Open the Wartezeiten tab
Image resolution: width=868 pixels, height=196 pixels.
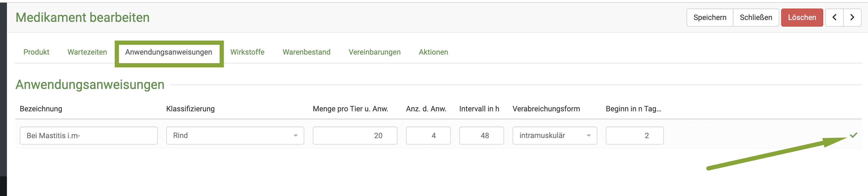pos(87,52)
